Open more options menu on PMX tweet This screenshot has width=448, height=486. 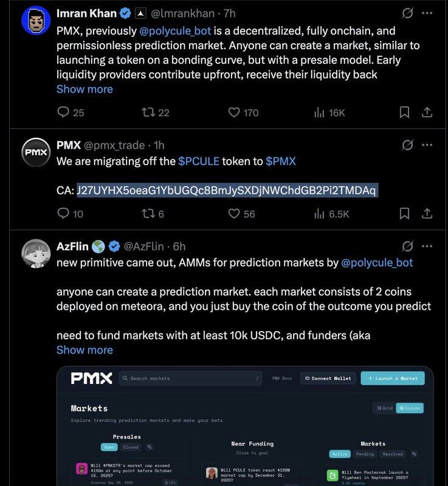tap(427, 145)
